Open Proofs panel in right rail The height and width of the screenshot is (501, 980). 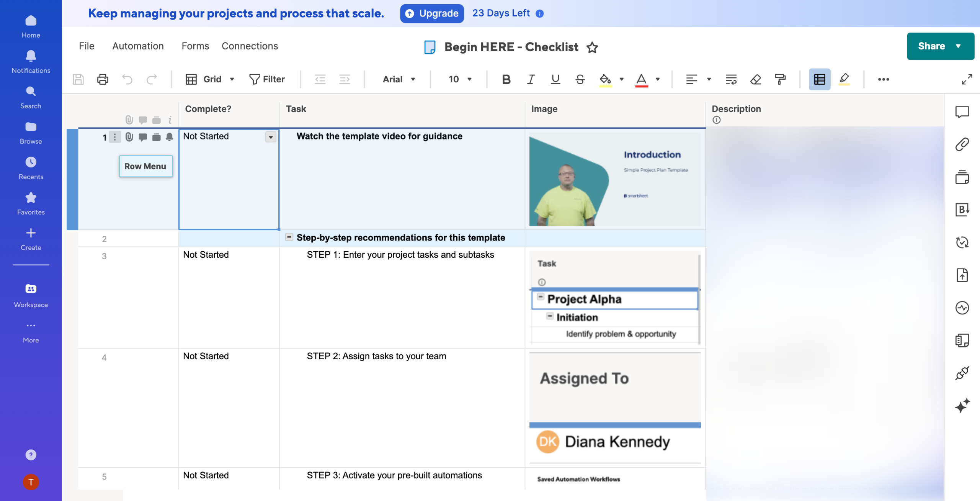coord(962,177)
